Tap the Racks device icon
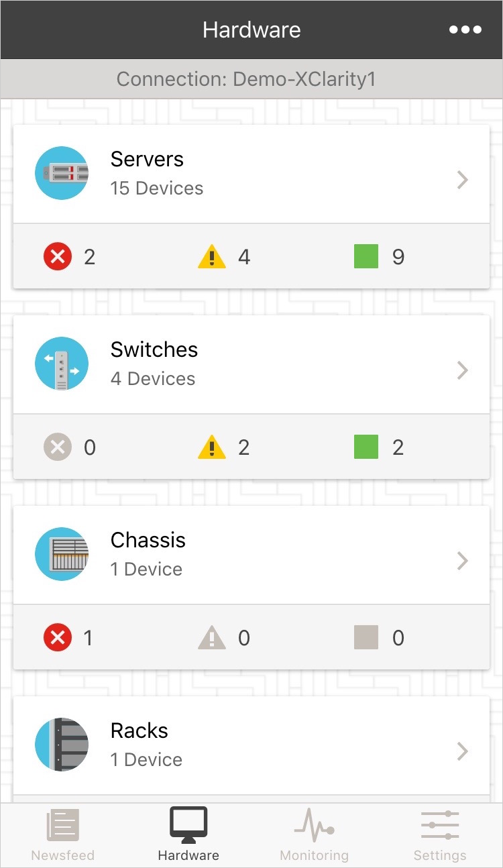The width and height of the screenshot is (503, 868). point(62,745)
